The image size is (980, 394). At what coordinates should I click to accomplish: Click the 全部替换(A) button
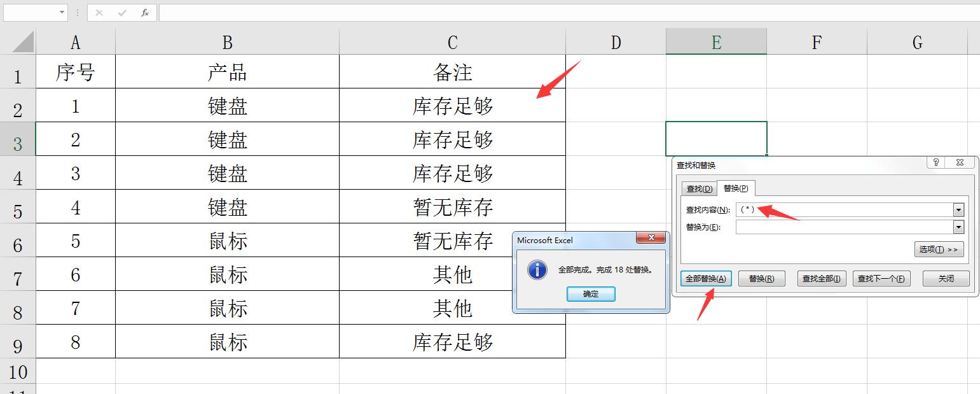(x=706, y=279)
